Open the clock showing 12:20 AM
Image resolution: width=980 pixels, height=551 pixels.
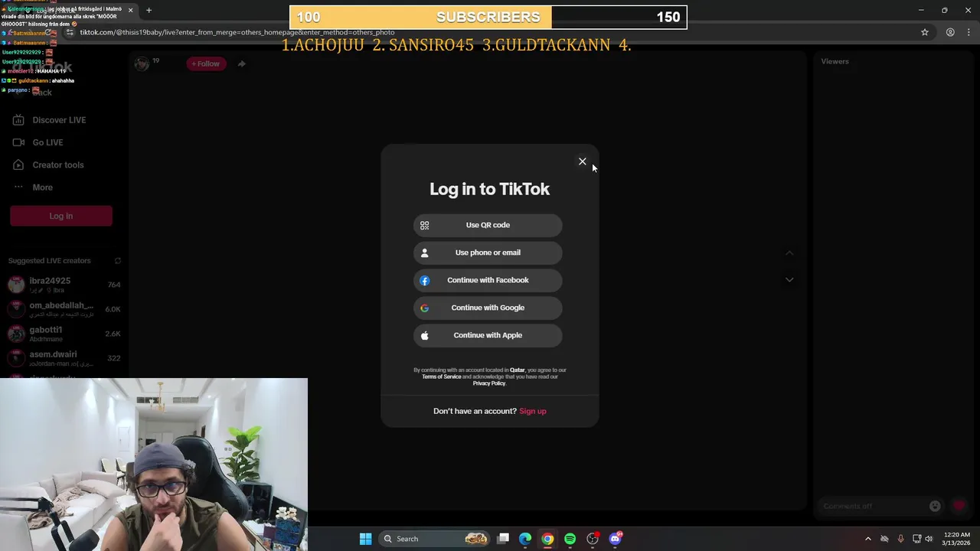[956, 539]
